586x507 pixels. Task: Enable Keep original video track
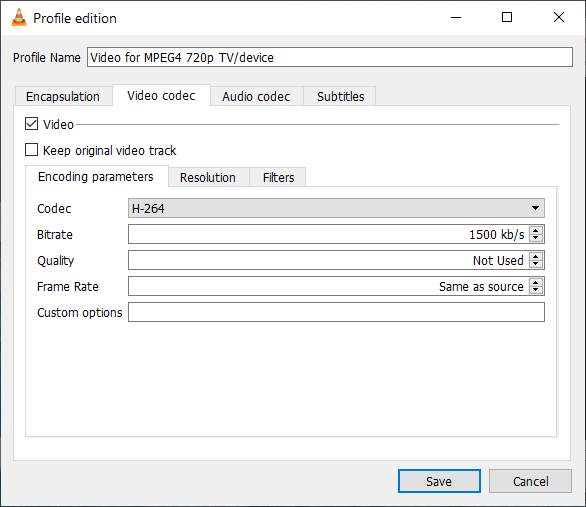[31, 150]
